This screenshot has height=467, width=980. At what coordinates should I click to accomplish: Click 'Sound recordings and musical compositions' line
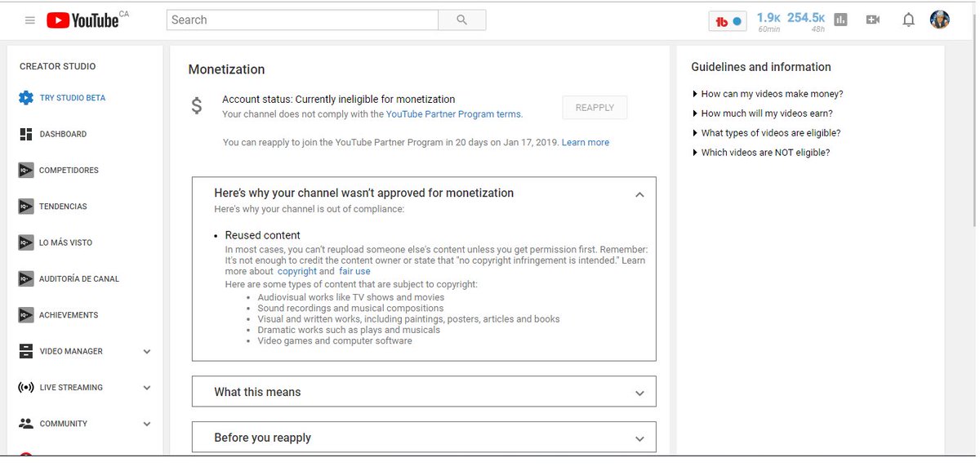[350, 309]
